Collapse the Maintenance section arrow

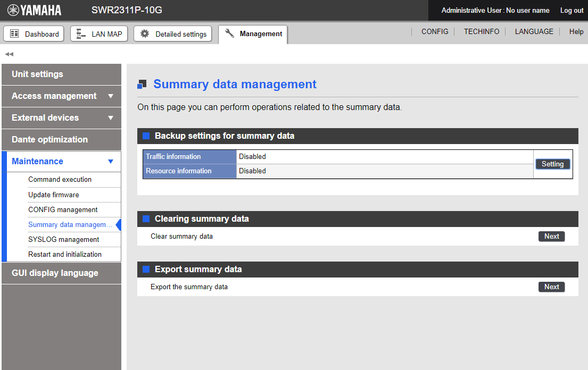(111, 162)
